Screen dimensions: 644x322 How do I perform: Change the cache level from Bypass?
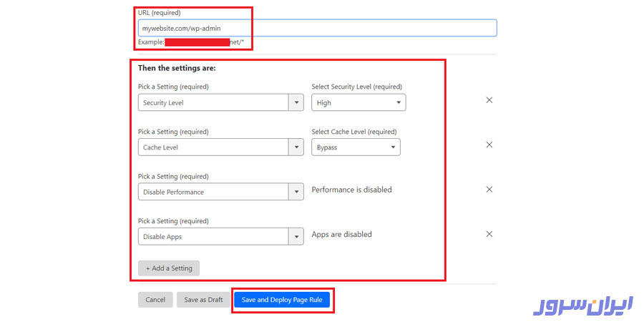point(356,147)
